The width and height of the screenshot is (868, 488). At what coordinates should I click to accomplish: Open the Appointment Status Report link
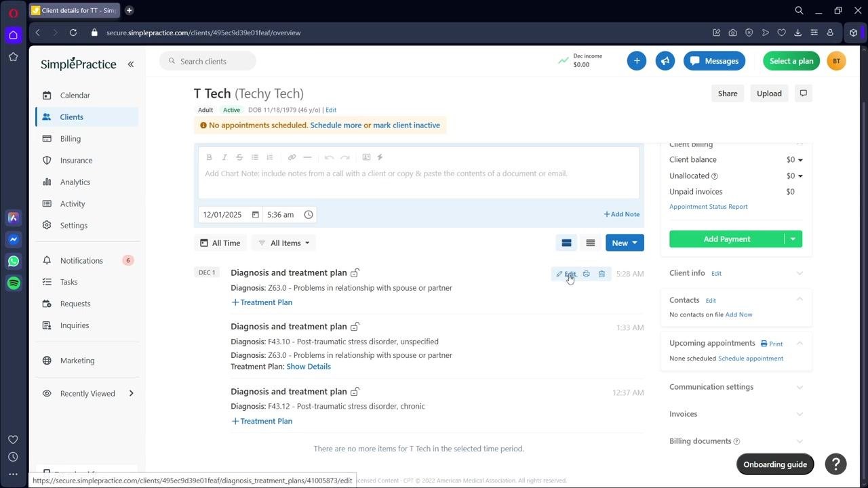(x=708, y=207)
